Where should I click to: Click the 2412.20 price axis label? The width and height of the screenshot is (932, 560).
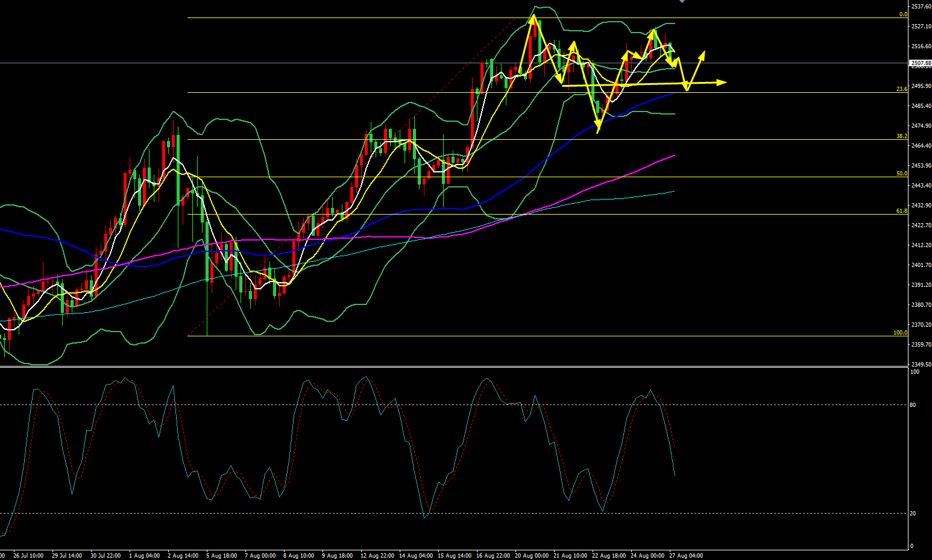(922, 245)
